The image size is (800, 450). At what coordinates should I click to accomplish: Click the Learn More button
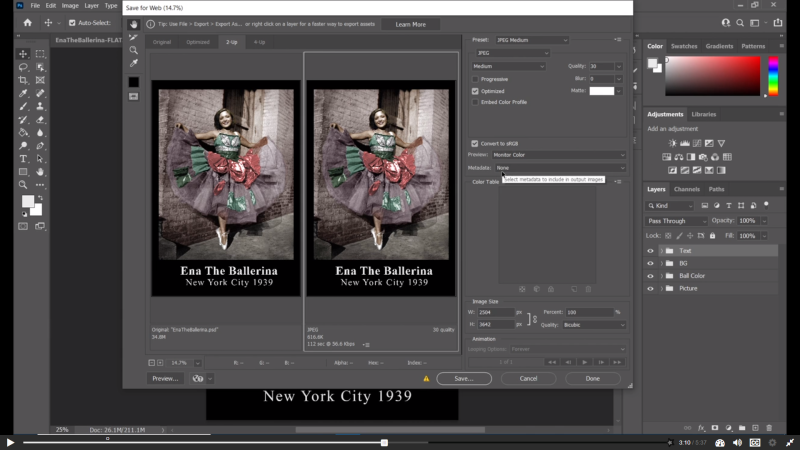[410, 24]
